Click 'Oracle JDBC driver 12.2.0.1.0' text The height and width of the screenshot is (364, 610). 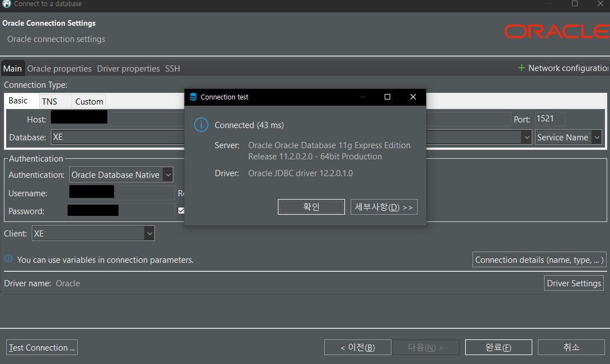300,173
